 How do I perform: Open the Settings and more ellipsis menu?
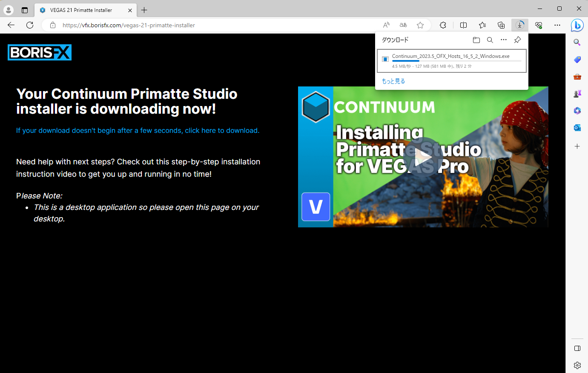pyautogui.click(x=557, y=25)
